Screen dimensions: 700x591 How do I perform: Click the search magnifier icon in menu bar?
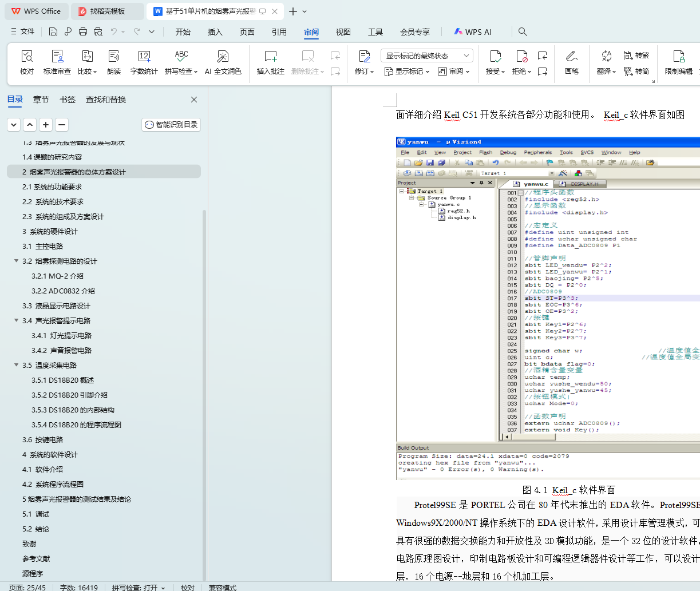523,31
